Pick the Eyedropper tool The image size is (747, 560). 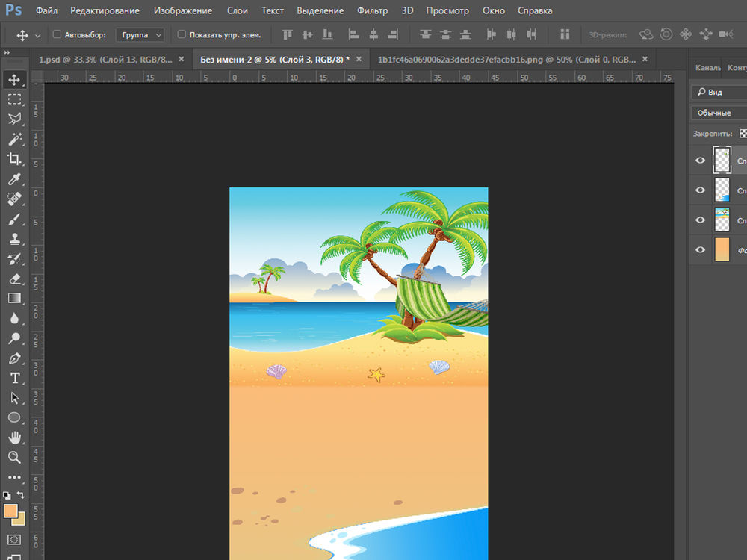[x=14, y=179]
